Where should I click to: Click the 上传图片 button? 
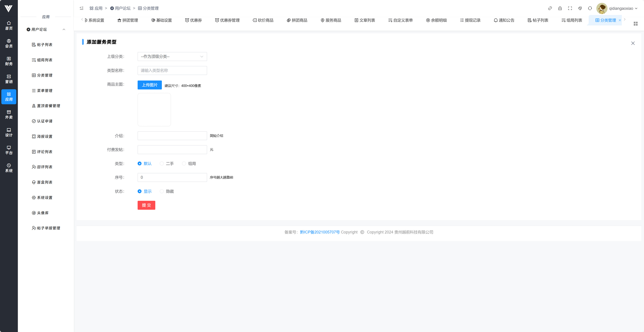point(150,85)
